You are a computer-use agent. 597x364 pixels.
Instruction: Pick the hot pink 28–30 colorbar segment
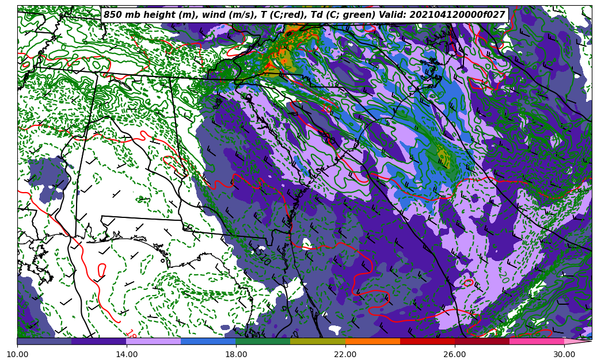(537, 341)
